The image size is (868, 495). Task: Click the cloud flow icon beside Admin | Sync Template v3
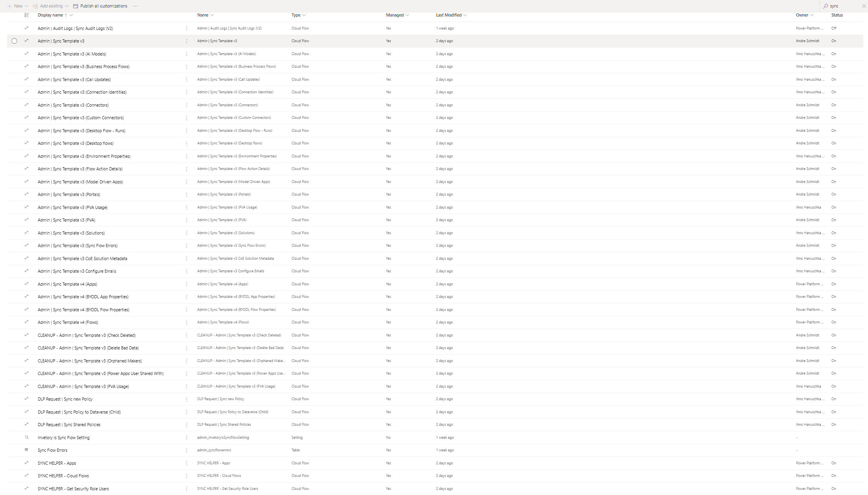(x=26, y=41)
